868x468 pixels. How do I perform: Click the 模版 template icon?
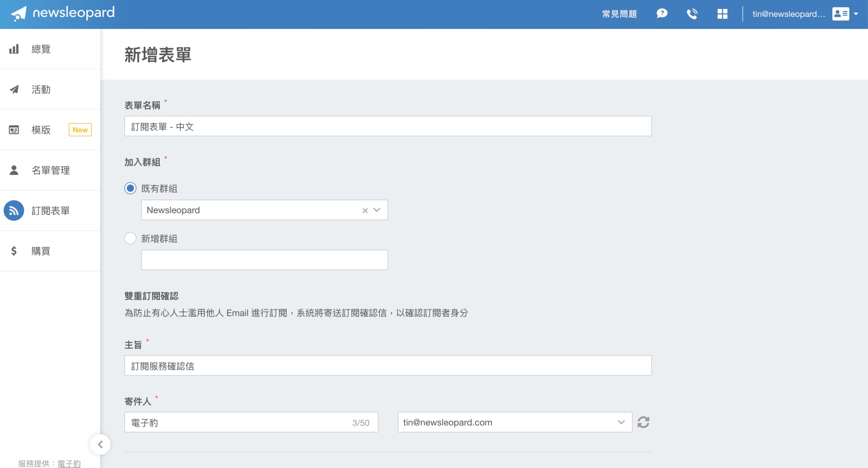point(14,130)
